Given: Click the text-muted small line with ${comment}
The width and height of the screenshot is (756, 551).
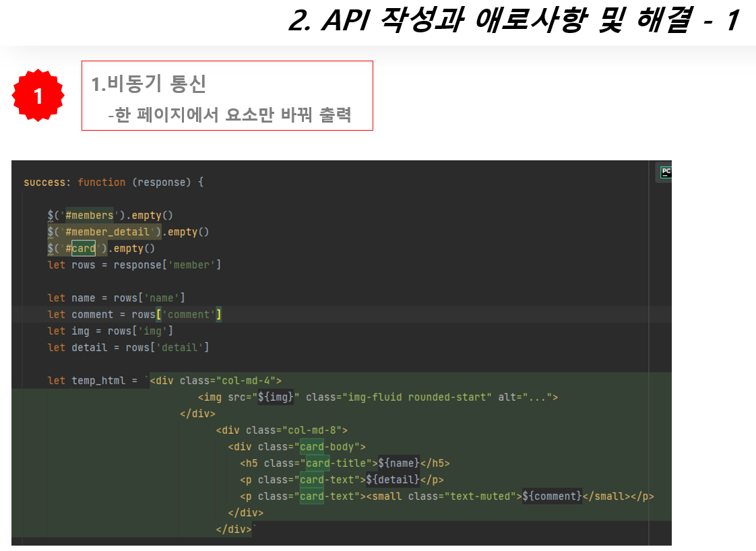Looking at the screenshot, I should point(447,496).
